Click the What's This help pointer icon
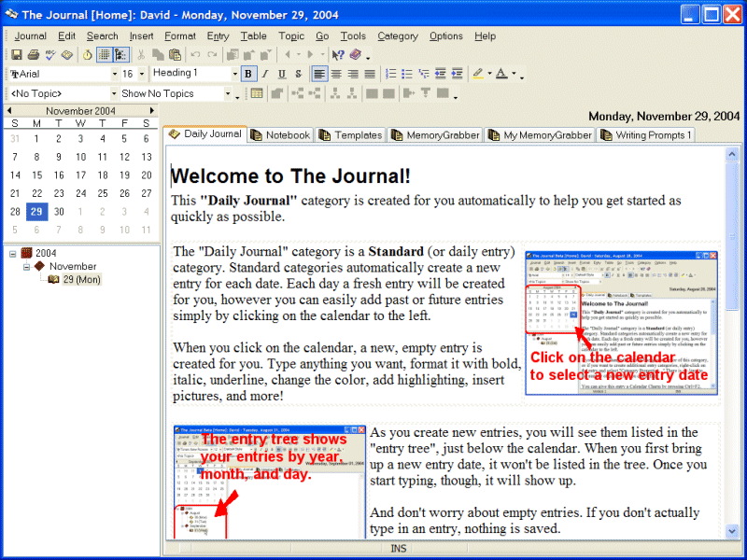 (x=338, y=55)
